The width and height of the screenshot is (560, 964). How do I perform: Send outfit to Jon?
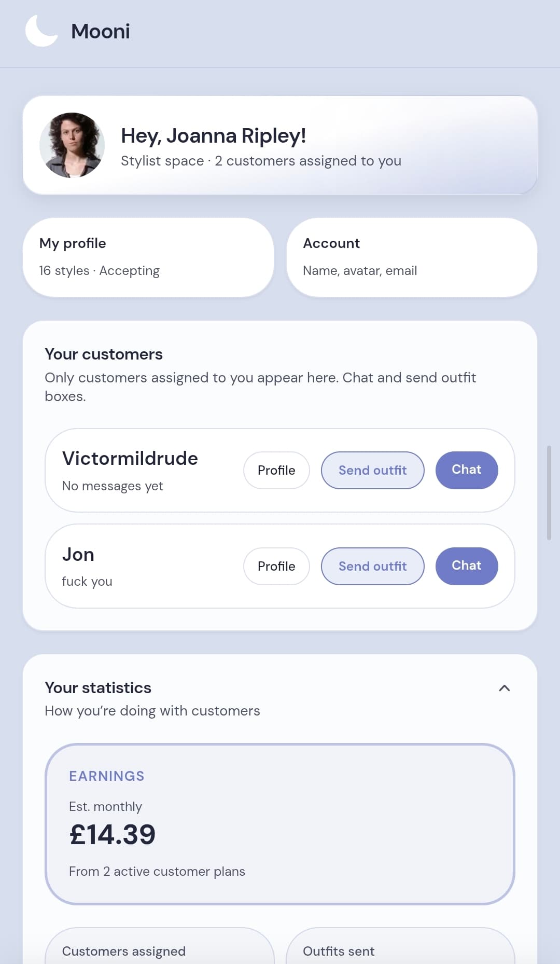[x=372, y=566]
